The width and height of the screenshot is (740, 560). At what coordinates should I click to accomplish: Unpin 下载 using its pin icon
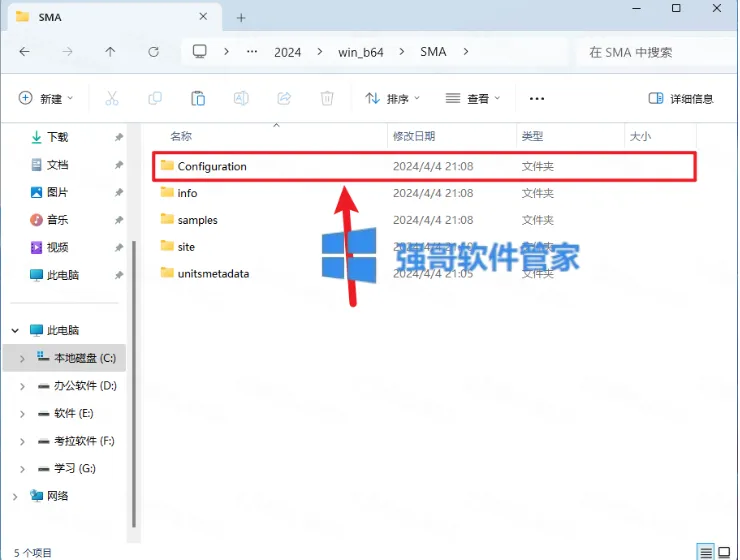[x=118, y=137]
